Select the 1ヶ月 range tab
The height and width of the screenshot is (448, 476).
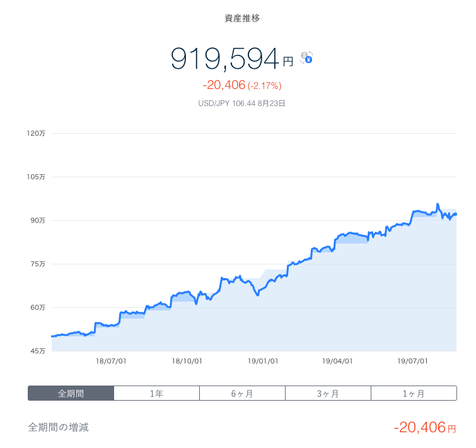[x=414, y=393]
